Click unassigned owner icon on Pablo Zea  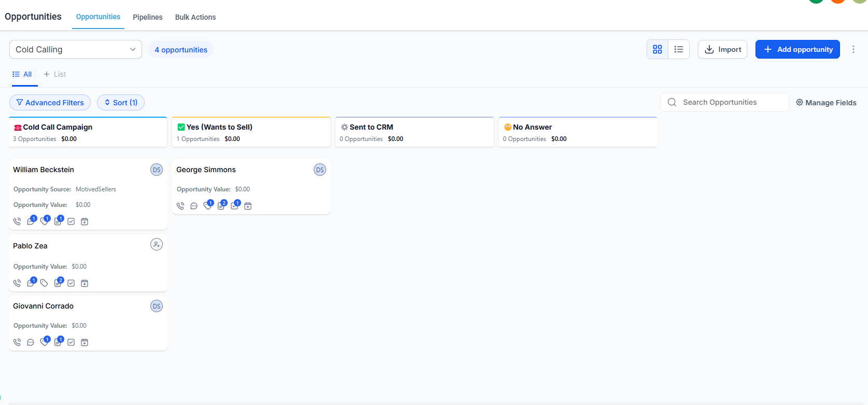pos(157,244)
